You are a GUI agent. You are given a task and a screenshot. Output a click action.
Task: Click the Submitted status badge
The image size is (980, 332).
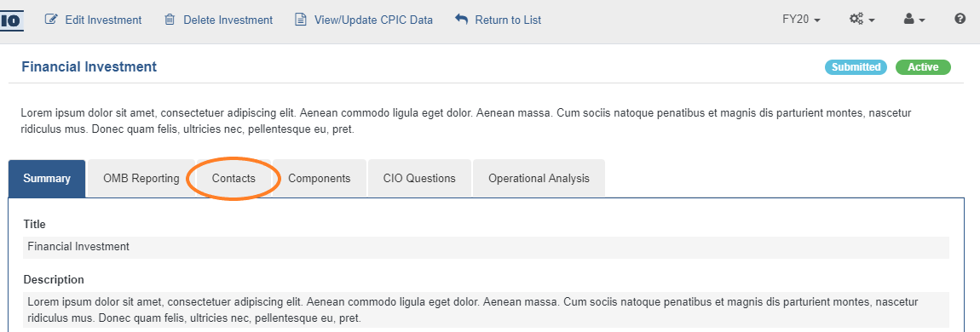click(x=856, y=66)
